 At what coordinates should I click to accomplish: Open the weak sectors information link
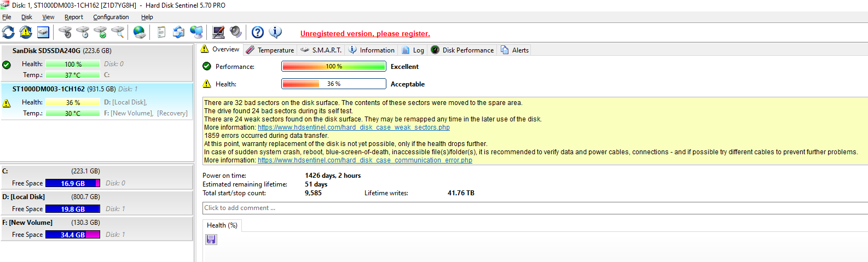pyautogui.click(x=354, y=127)
